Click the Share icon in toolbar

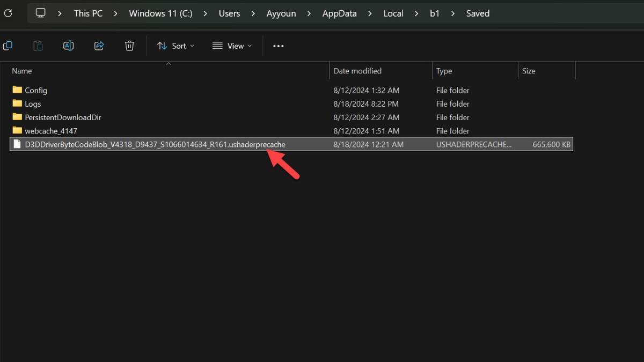pos(99,46)
